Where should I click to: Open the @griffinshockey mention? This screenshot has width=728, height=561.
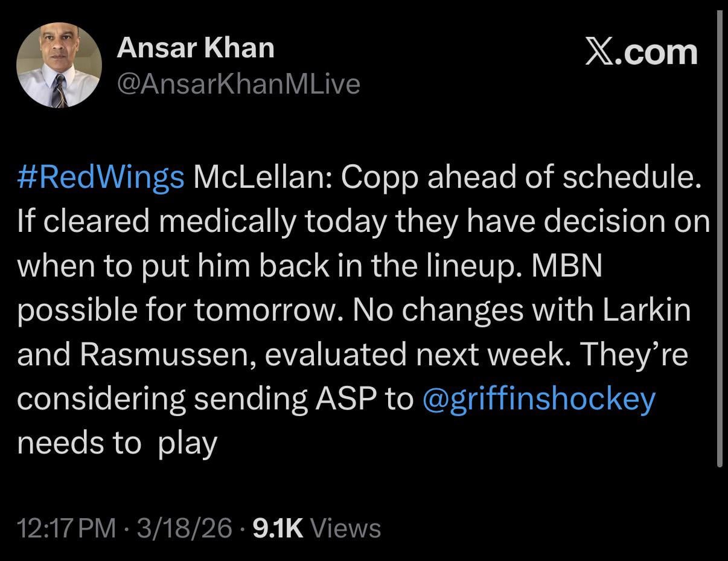538,399
